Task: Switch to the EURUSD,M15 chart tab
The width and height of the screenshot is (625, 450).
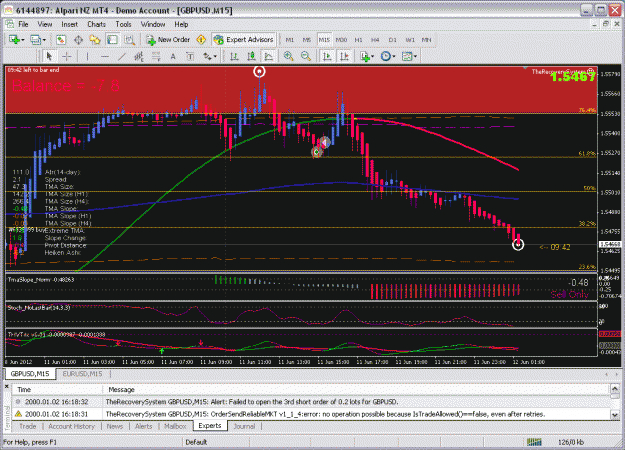Action: (83, 374)
